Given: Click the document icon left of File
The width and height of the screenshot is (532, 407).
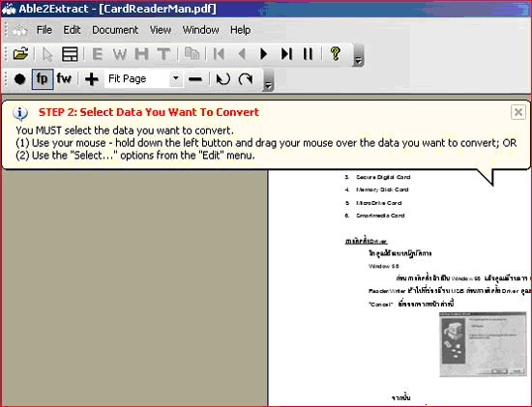Looking at the screenshot, I should pos(19,31).
